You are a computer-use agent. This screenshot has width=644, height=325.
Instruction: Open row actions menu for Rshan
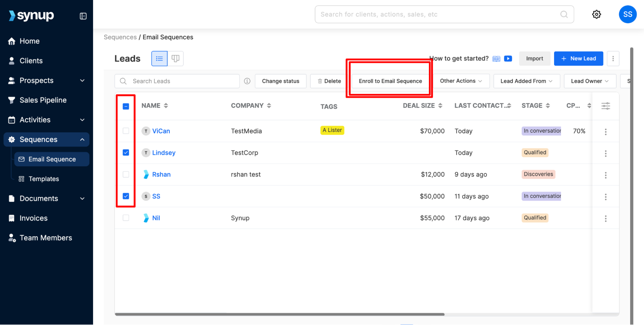(x=605, y=175)
